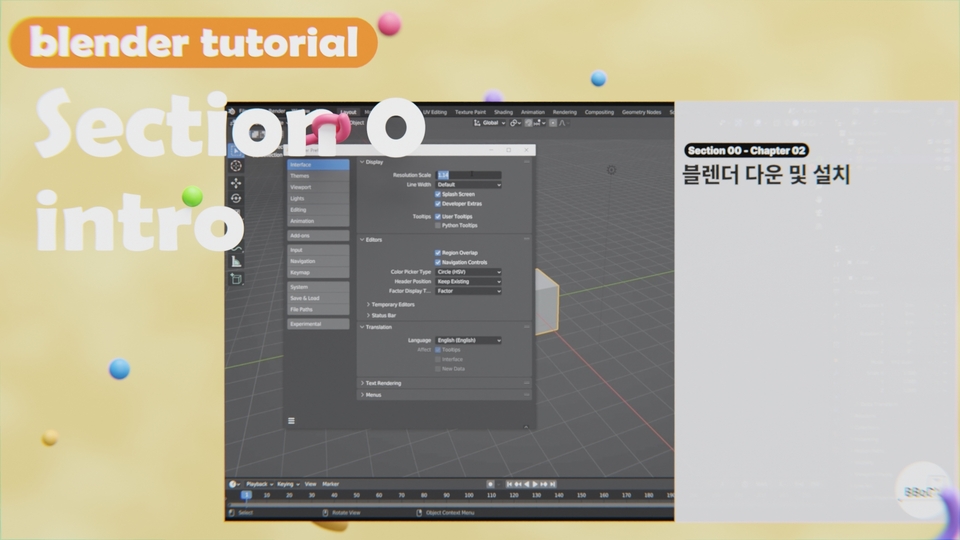
Task: Click the frame 1 playhead marker
Action: (x=246, y=495)
